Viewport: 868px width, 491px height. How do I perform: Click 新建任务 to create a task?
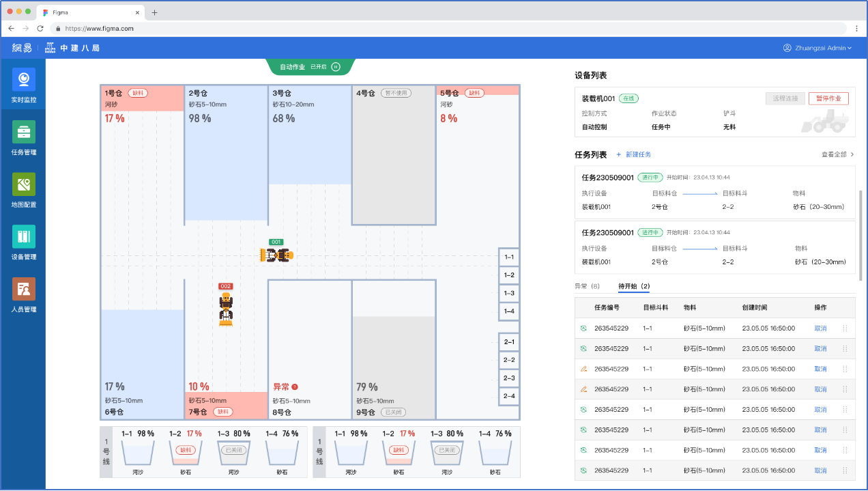point(633,154)
